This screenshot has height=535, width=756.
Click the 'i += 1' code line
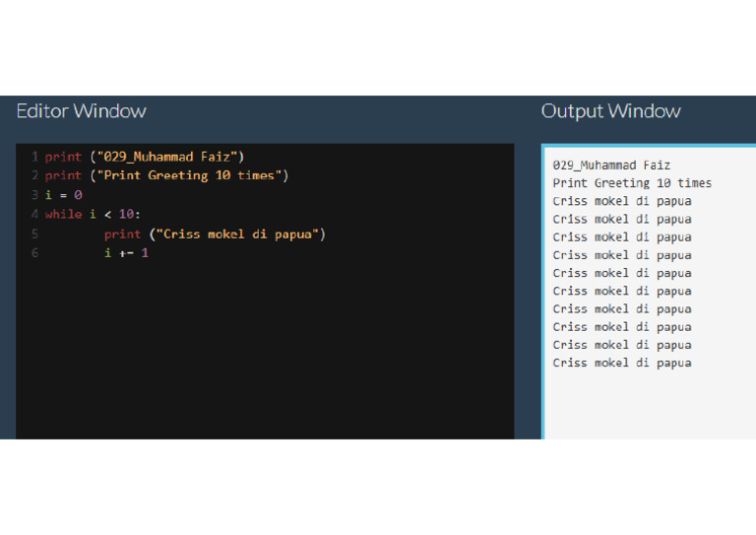click(126, 253)
